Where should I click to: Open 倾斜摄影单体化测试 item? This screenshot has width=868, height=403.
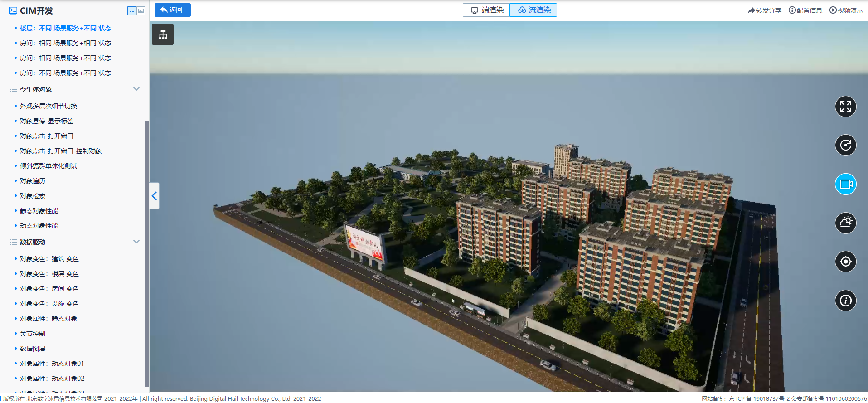click(48, 166)
